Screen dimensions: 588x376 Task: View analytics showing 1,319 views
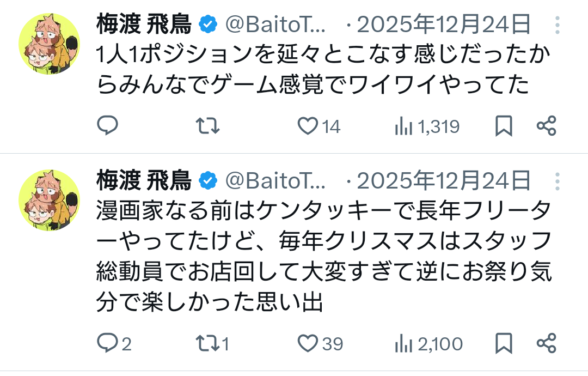click(x=427, y=127)
